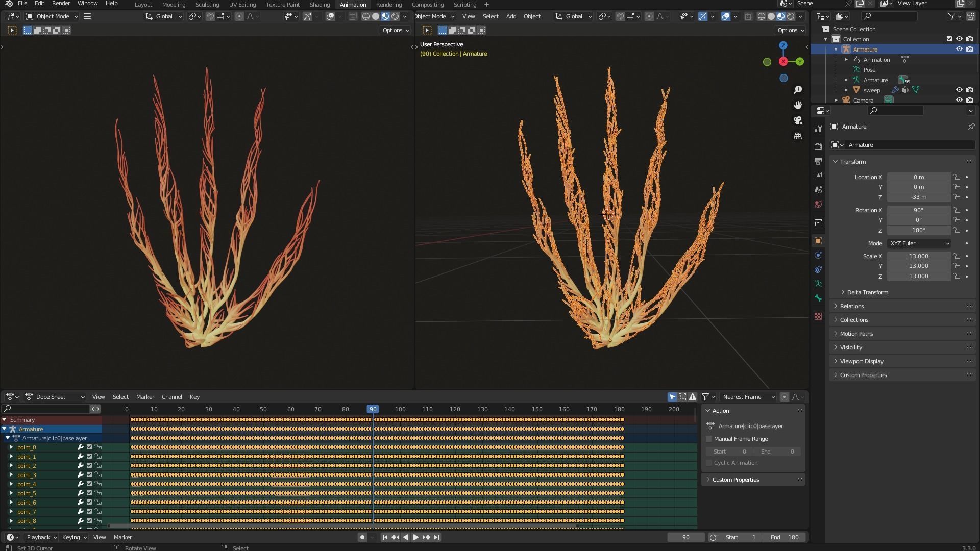Open the Texture properties tab
The image size is (980, 551).
818,316
